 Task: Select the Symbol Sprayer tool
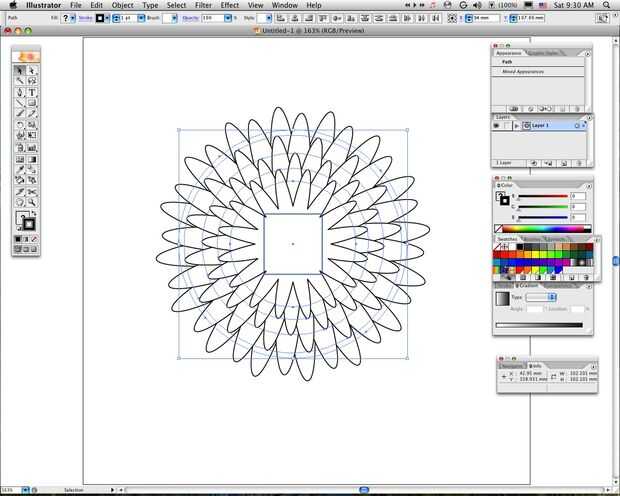pyautogui.click(x=20, y=148)
